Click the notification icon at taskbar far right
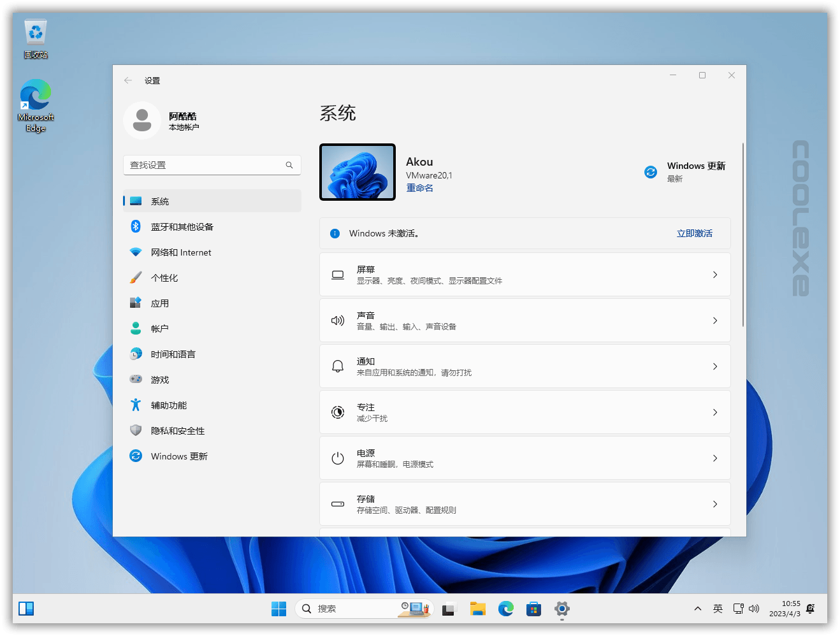Viewport: 840px width, 636px height. pyautogui.click(x=811, y=609)
